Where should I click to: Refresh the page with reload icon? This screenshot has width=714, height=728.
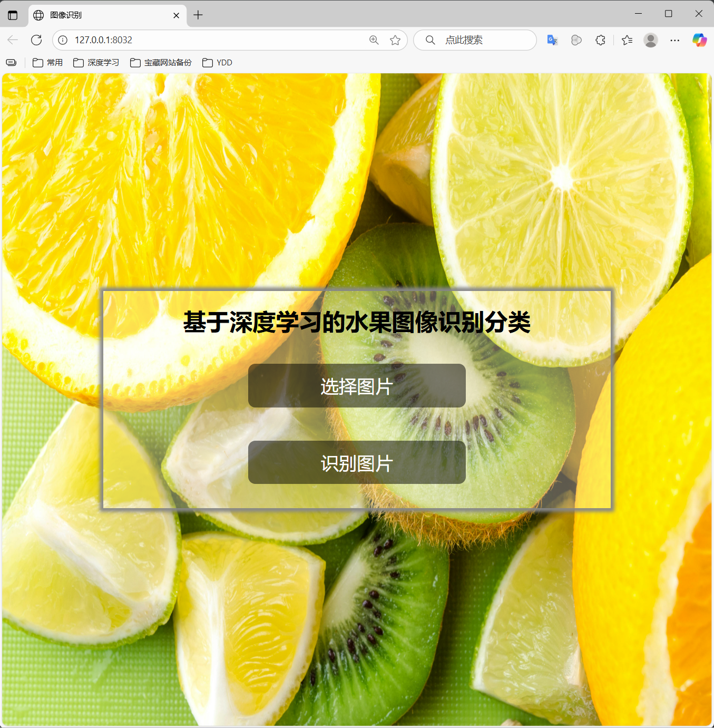[36, 40]
